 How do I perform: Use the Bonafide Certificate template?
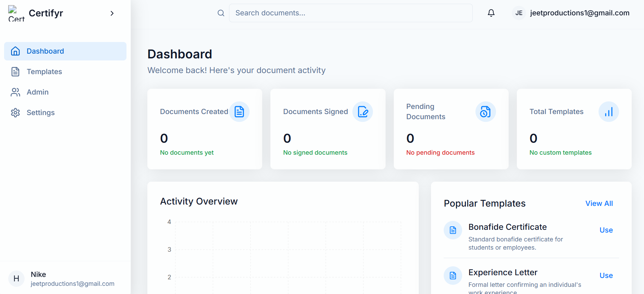coord(606,230)
